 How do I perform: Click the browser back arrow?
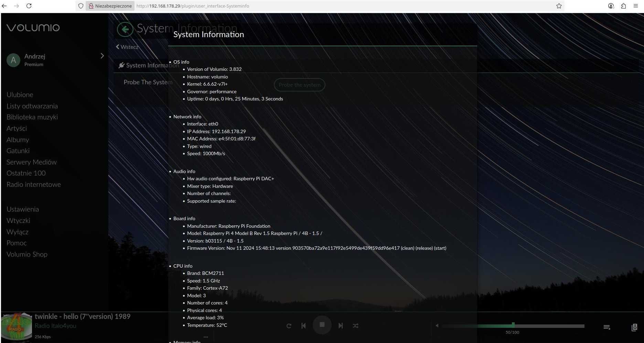click(x=4, y=6)
